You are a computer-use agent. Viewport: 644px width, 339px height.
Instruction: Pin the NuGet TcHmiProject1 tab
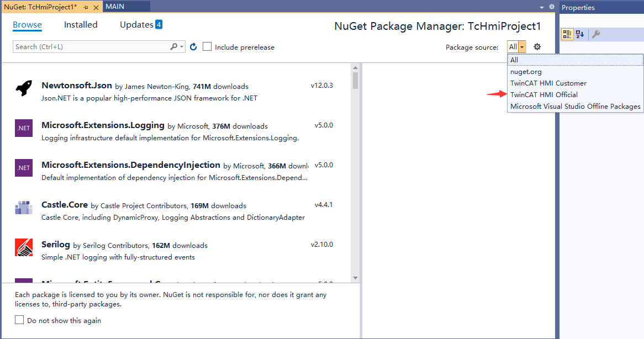(86, 7)
